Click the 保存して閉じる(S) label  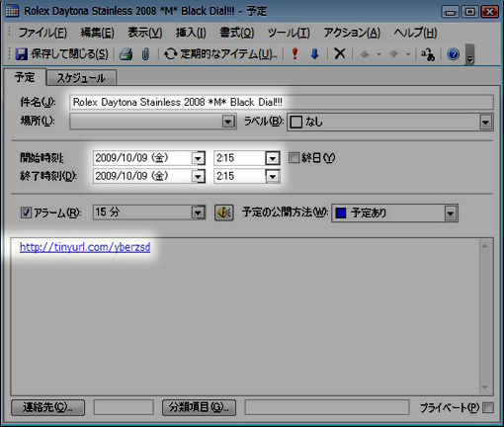click(69, 54)
